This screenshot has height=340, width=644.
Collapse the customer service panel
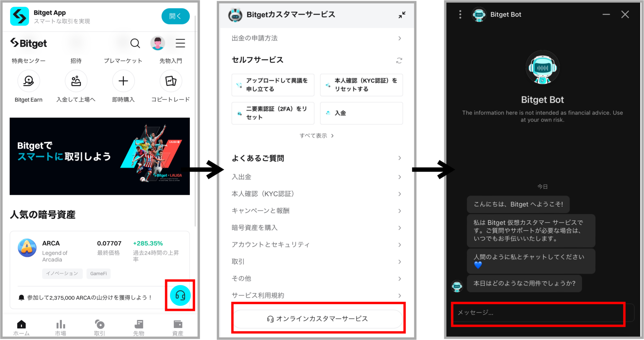click(x=402, y=15)
